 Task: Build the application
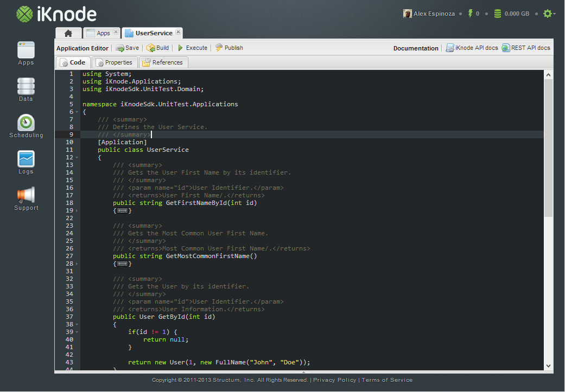[x=158, y=48]
